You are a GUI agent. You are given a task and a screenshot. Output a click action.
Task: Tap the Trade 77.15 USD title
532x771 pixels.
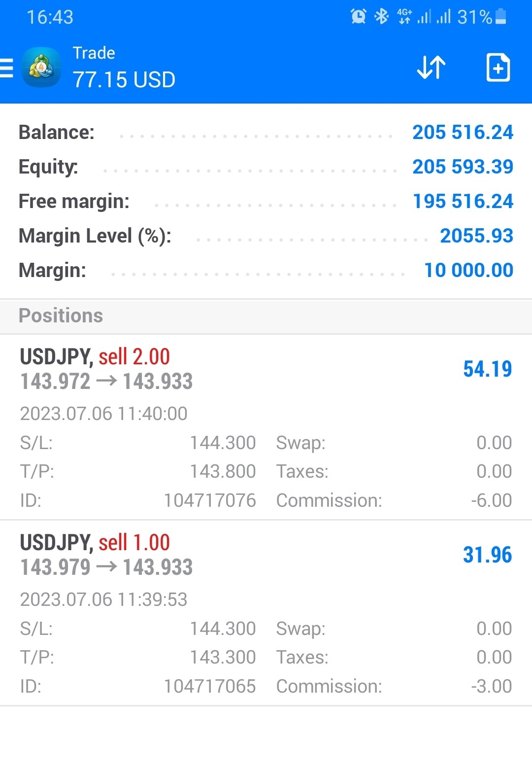click(124, 68)
